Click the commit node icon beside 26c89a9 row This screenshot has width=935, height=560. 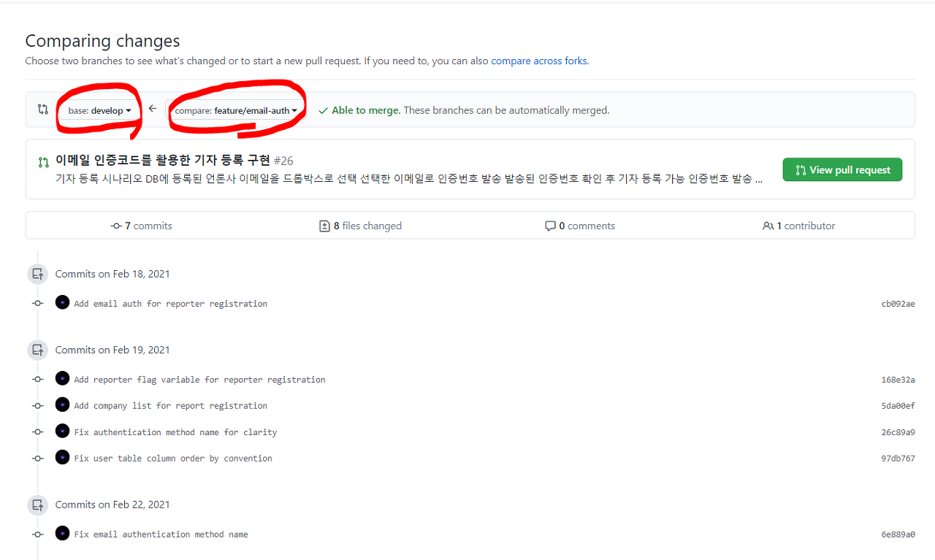(x=38, y=431)
